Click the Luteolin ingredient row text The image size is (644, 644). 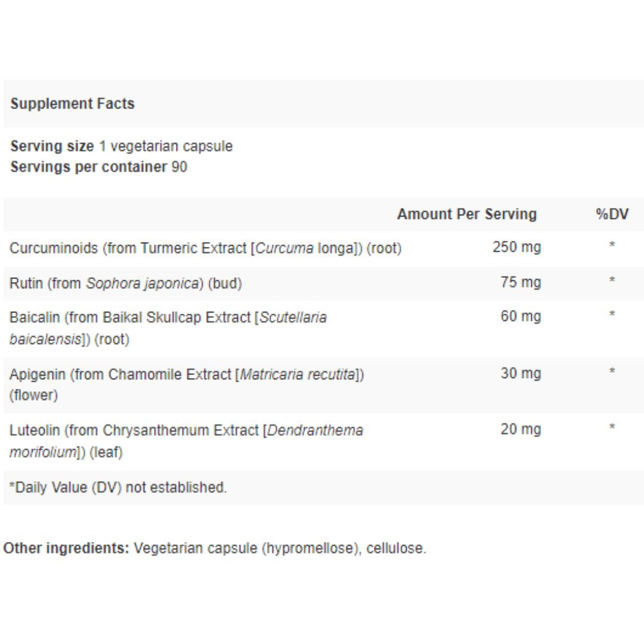click(x=186, y=441)
